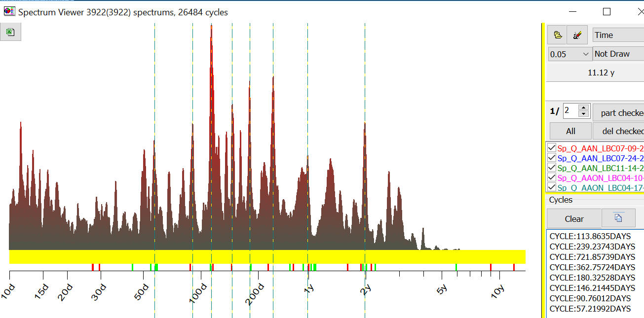Click the copy cycles icon
The image size is (644, 318).
(618, 218)
